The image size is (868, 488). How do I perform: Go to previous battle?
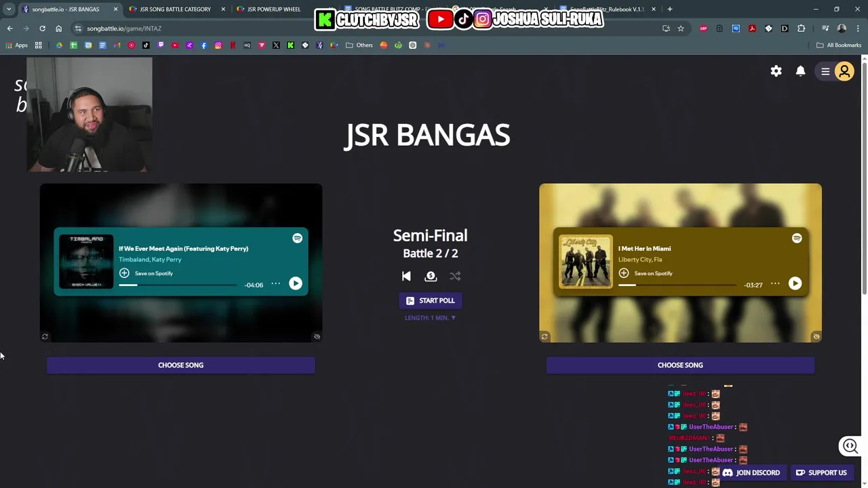point(406,276)
